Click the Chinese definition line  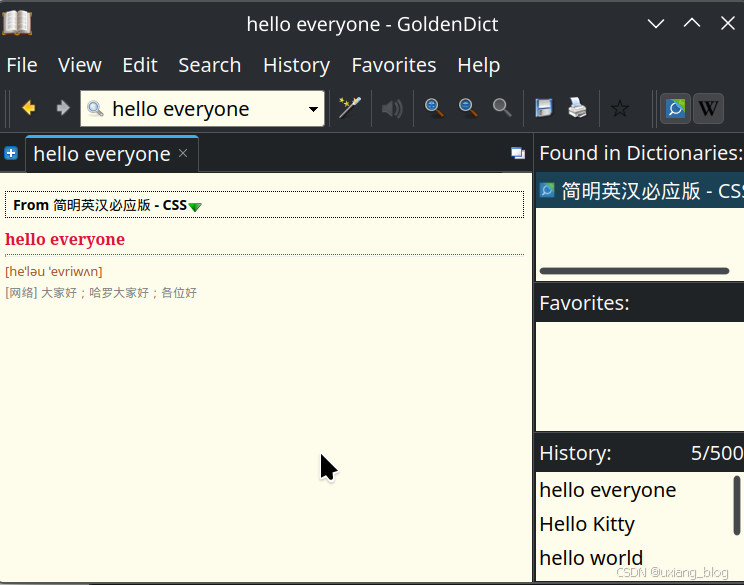point(101,293)
